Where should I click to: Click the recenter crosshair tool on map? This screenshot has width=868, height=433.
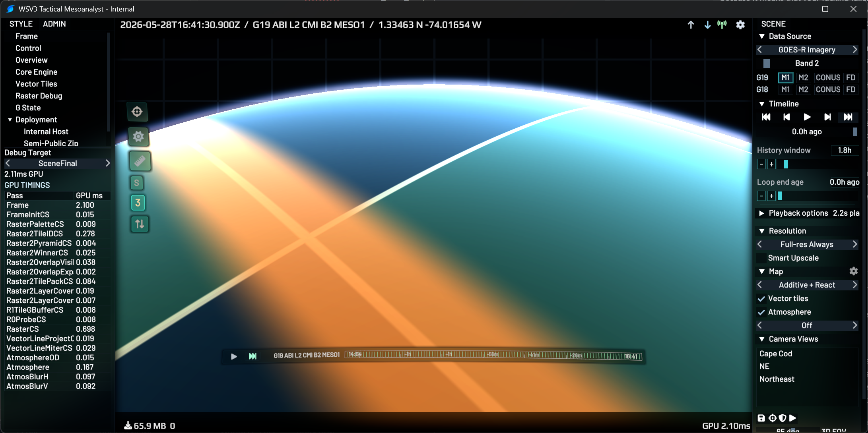pos(137,112)
